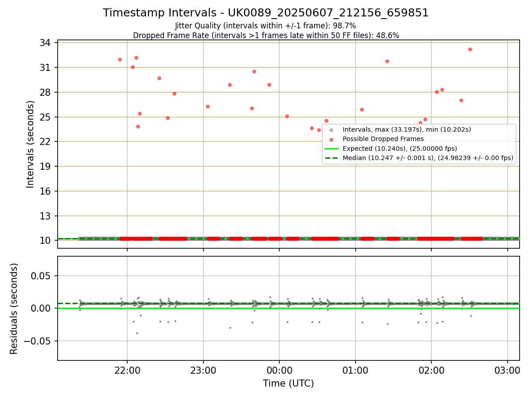Click the x-axis tick label '22:00'
The image size is (532, 399).
coord(127,370)
